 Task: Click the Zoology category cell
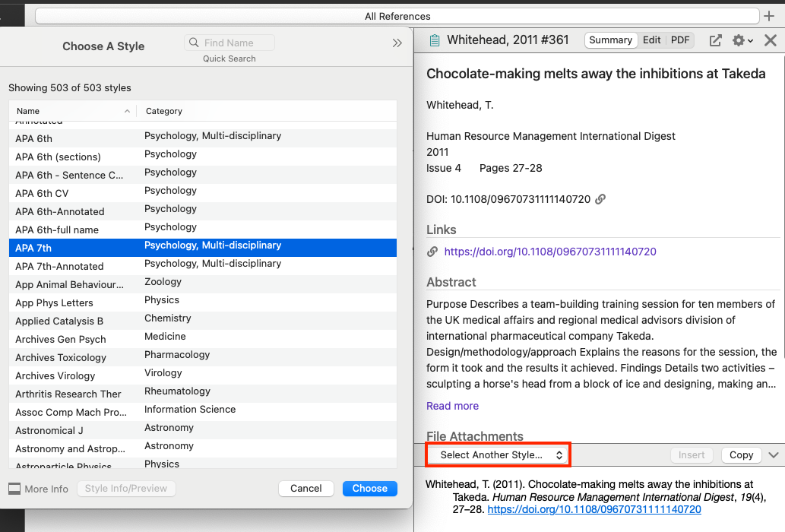pos(163,282)
